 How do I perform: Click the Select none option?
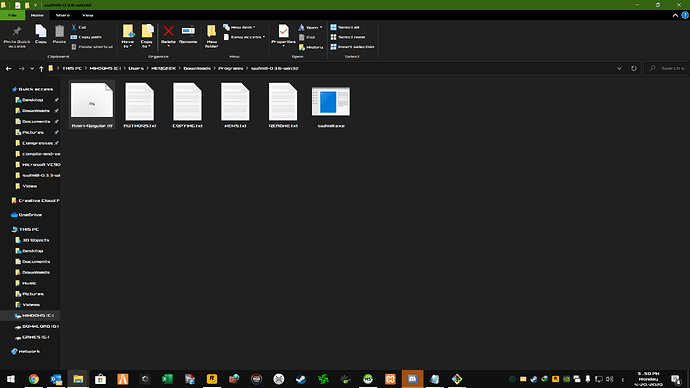[x=348, y=37]
